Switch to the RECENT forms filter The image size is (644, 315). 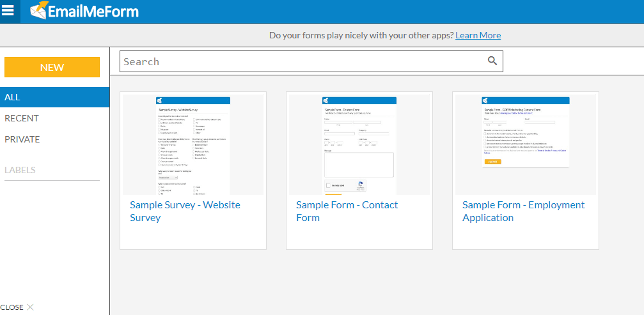[22, 118]
